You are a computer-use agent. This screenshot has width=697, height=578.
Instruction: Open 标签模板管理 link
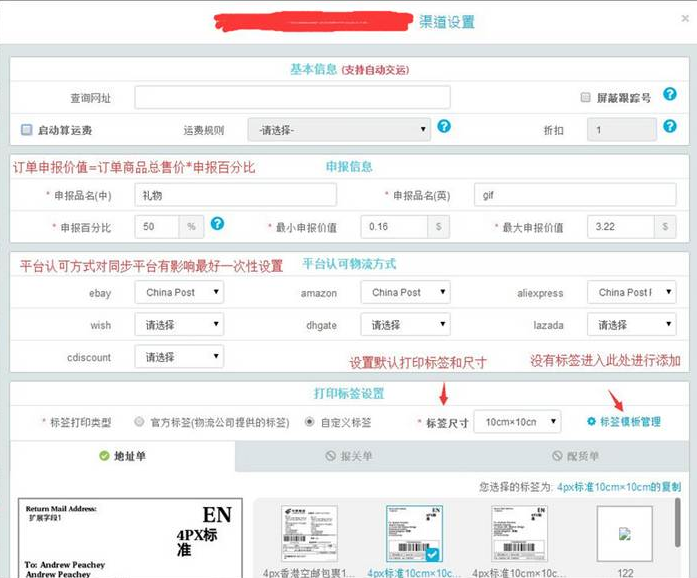tap(630, 422)
